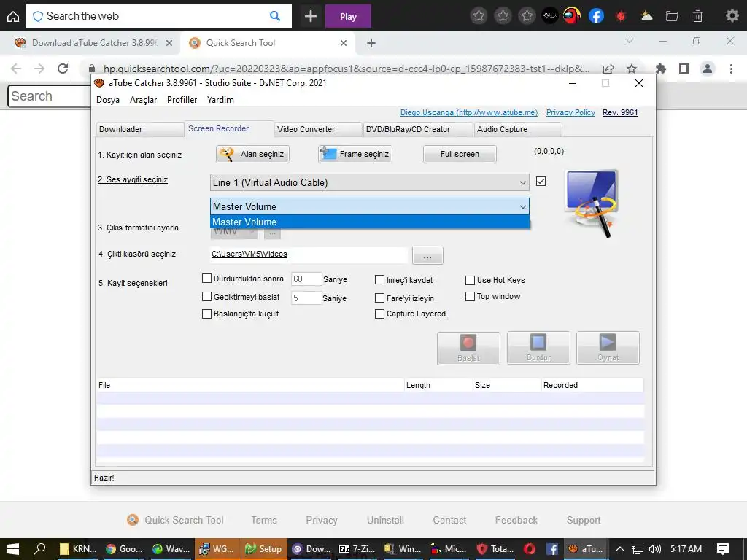Open the Master Volume combo box
The image size is (747, 560).
pos(369,206)
